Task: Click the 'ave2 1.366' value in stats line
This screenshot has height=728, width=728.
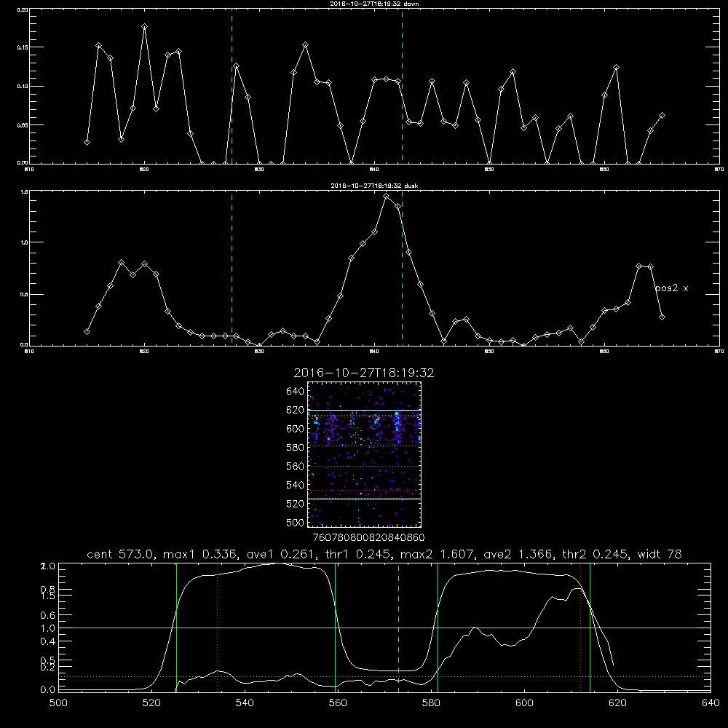Action: pos(517,554)
